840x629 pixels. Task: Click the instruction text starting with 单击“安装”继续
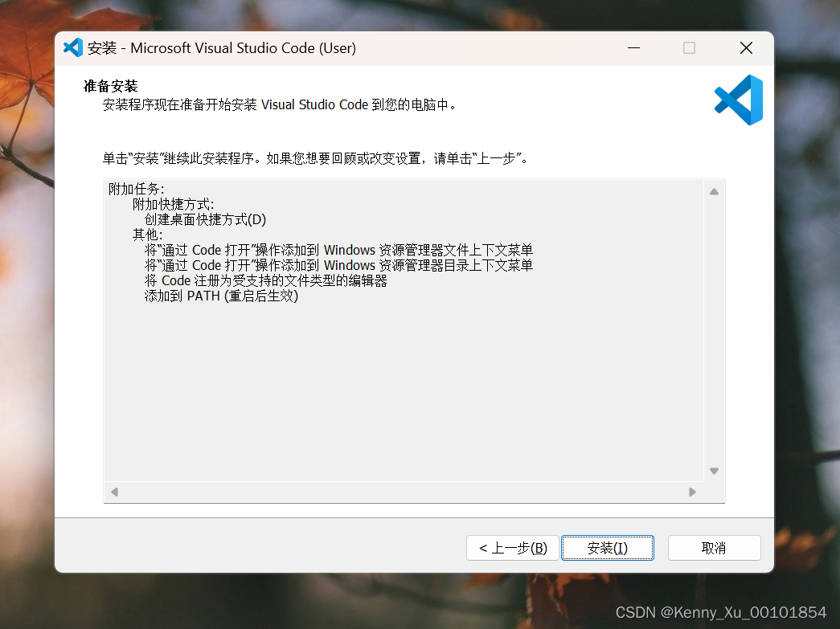click(x=315, y=158)
